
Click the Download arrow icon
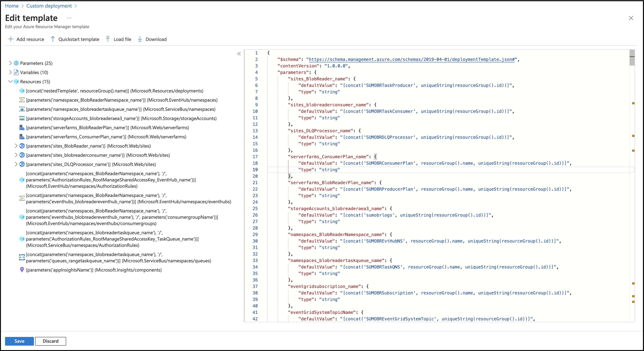tap(140, 39)
